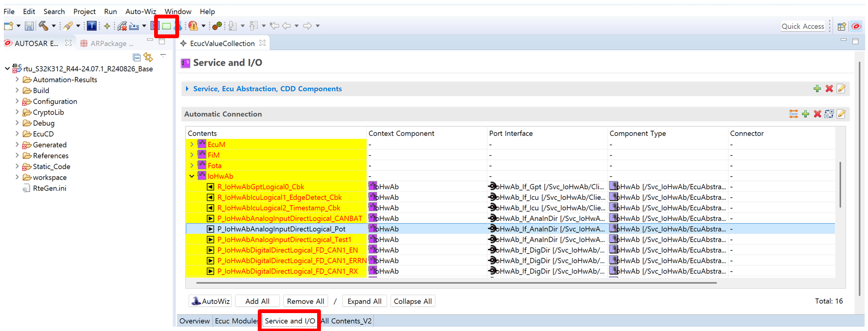This screenshot has width=868, height=331.
Task: Expand the Fota row in Contents
Action: (x=192, y=165)
